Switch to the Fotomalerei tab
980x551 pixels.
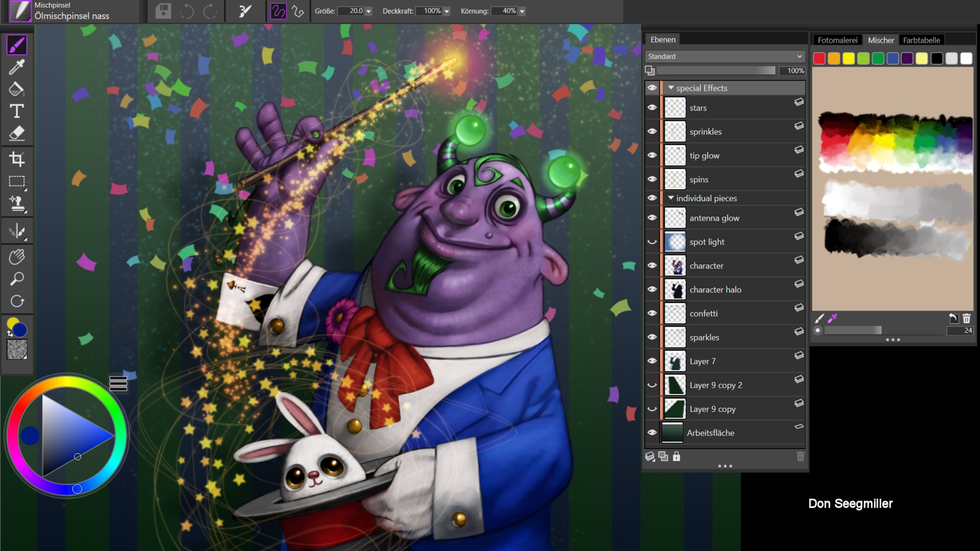tap(837, 40)
